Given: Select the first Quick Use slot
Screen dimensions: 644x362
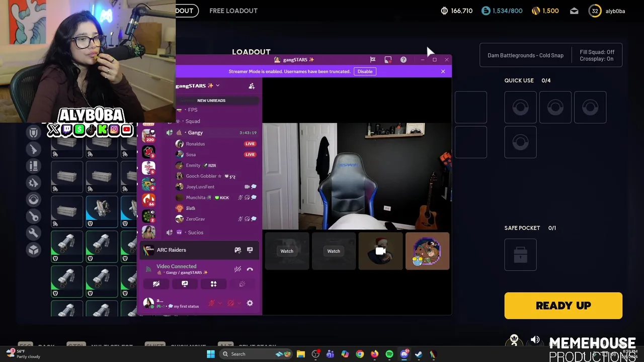Looking at the screenshot, I should (520, 107).
